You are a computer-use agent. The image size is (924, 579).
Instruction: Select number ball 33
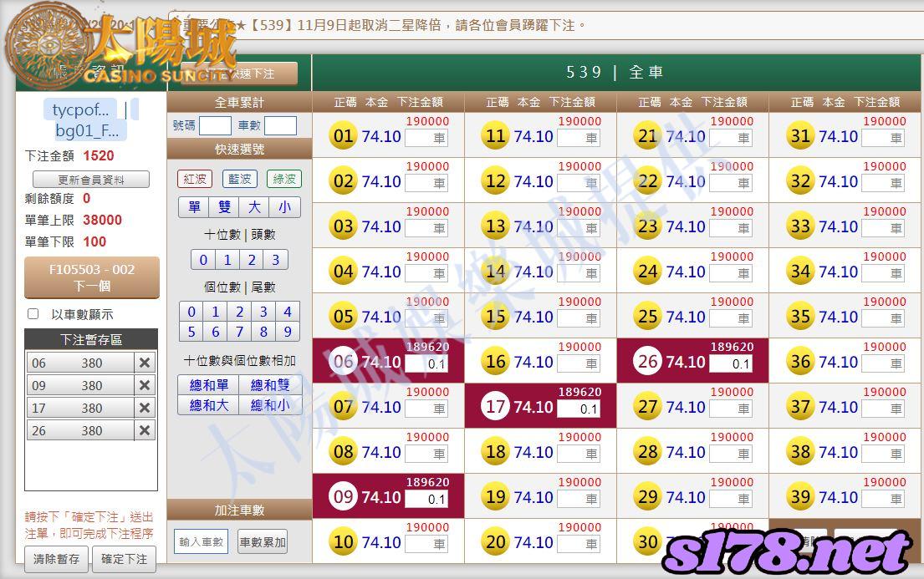pyautogui.click(x=800, y=226)
